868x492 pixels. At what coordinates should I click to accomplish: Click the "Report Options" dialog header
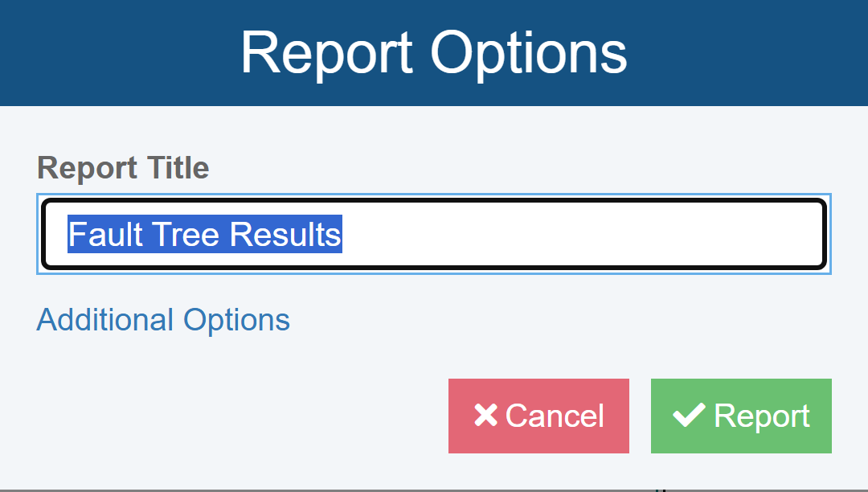click(x=434, y=53)
